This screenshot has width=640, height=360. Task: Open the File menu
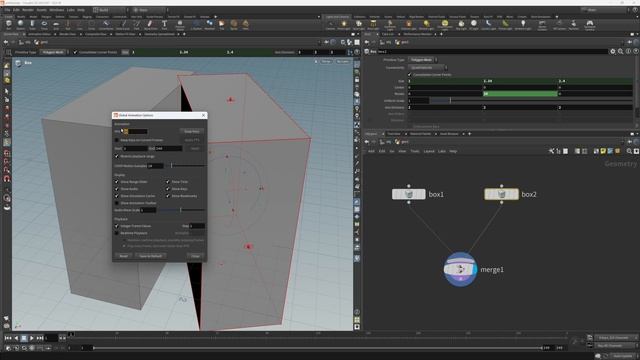[8, 10]
